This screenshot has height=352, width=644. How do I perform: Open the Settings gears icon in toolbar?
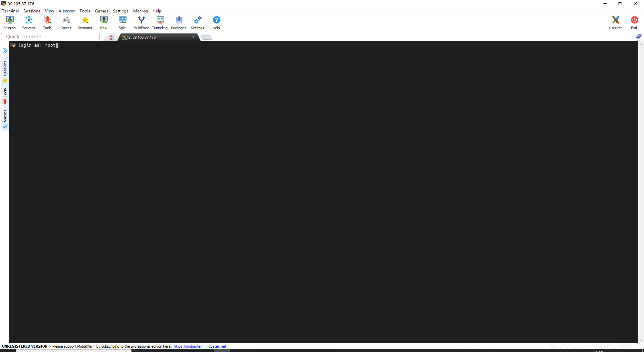pyautogui.click(x=198, y=23)
